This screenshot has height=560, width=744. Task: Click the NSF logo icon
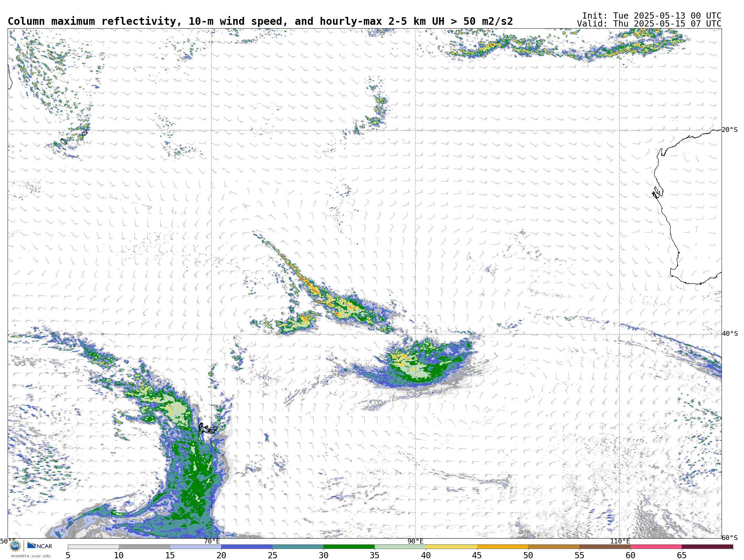[15, 546]
